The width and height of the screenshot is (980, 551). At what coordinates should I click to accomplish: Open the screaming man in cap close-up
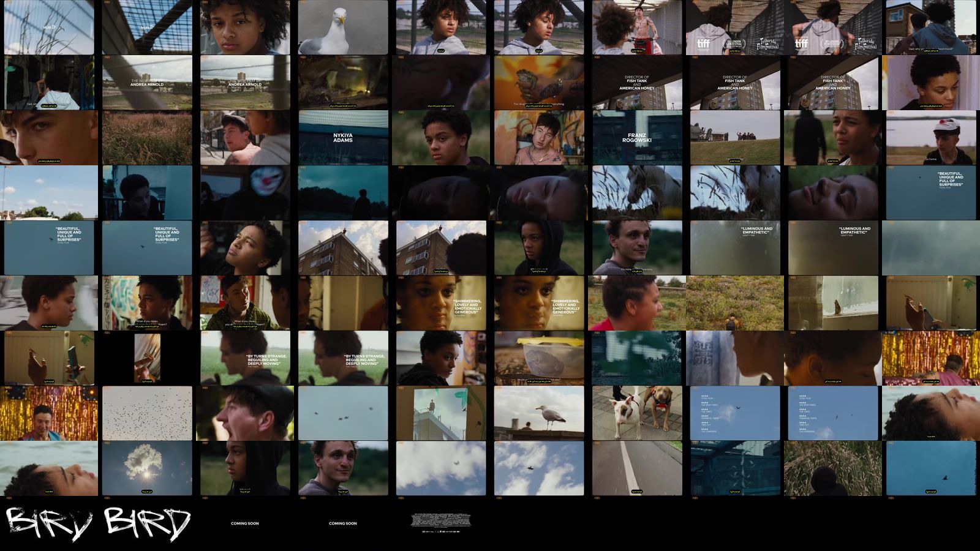coord(245,413)
